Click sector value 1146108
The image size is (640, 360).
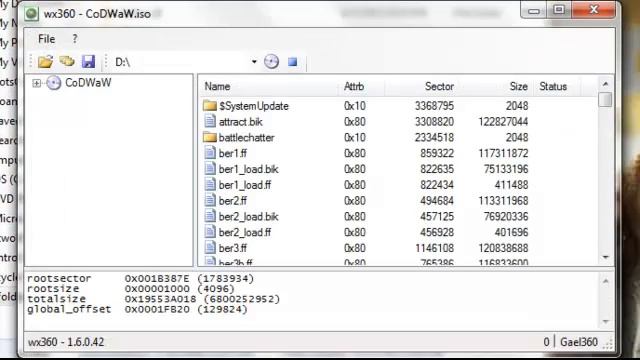(434, 248)
